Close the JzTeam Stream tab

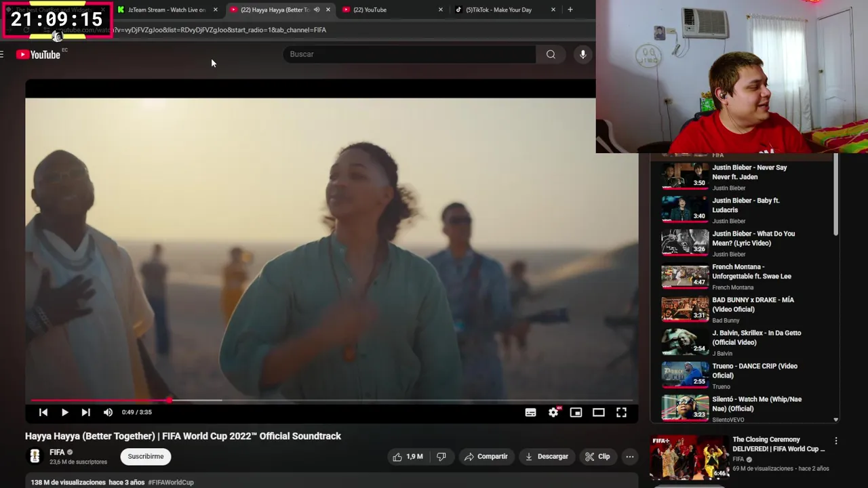(216, 9)
